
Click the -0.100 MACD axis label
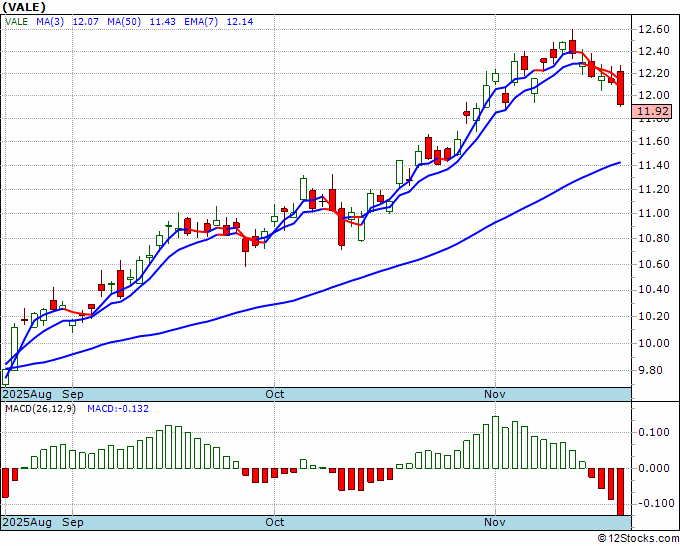(655, 503)
